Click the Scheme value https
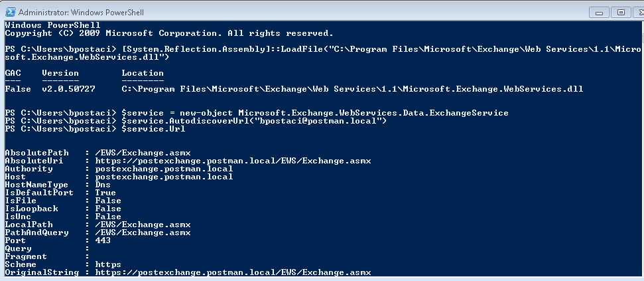This screenshot has width=644, height=281. [x=108, y=264]
